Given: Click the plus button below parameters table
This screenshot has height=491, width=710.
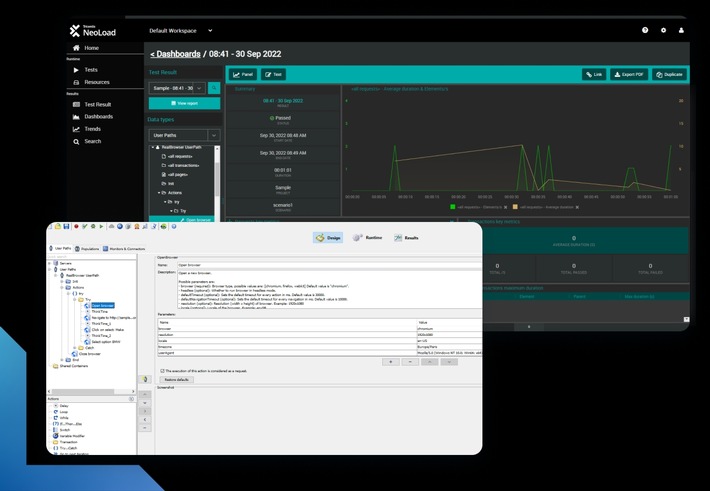Looking at the screenshot, I should pyautogui.click(x=391, y=361).
